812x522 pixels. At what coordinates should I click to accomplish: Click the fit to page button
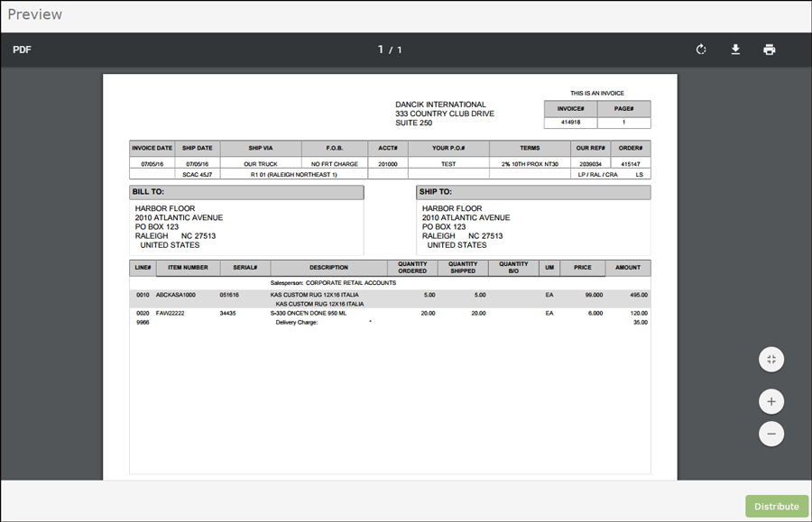coord(771,360)
